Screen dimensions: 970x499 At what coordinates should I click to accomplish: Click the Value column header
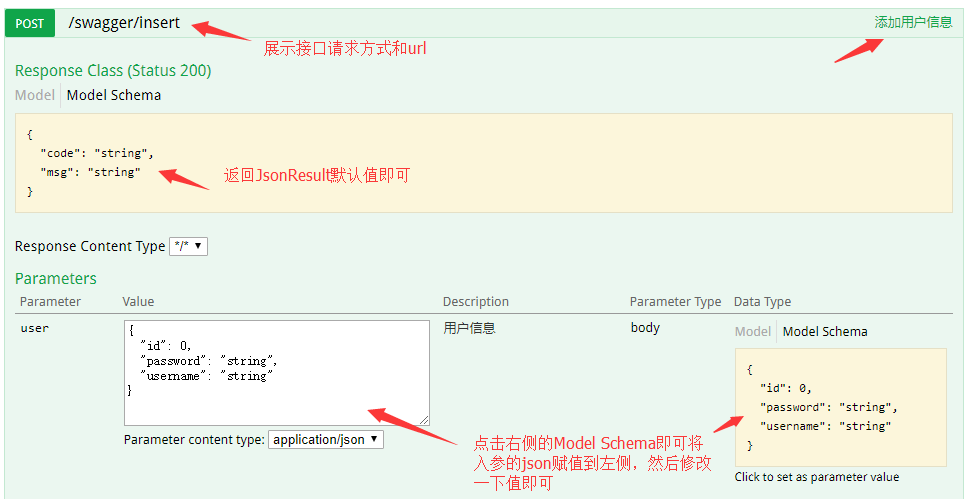[x=138, y=302]
